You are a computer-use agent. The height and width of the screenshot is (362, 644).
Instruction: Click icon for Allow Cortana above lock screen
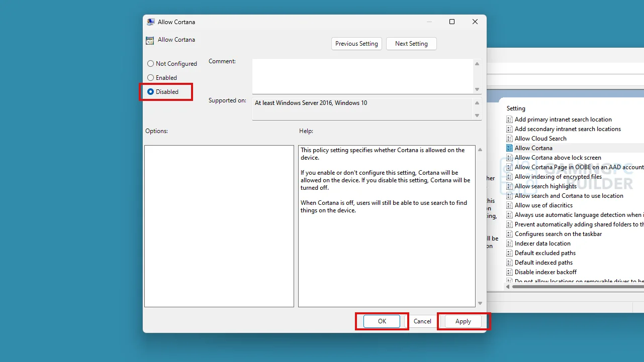[510, 158]
